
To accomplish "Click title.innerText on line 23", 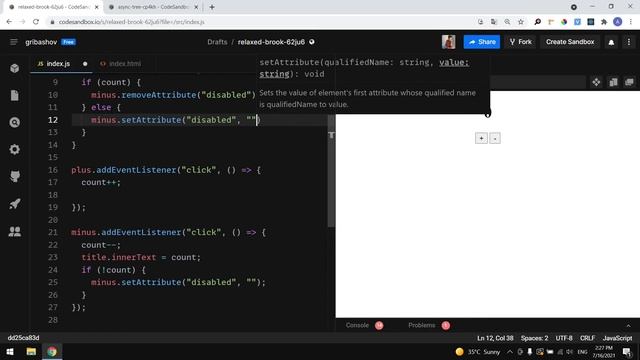I will coord(119,258).
